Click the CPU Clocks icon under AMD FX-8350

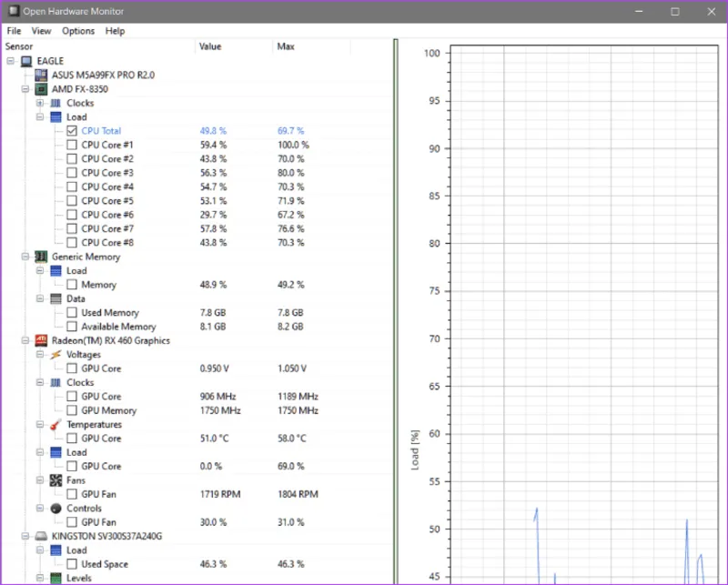(56, 103)
